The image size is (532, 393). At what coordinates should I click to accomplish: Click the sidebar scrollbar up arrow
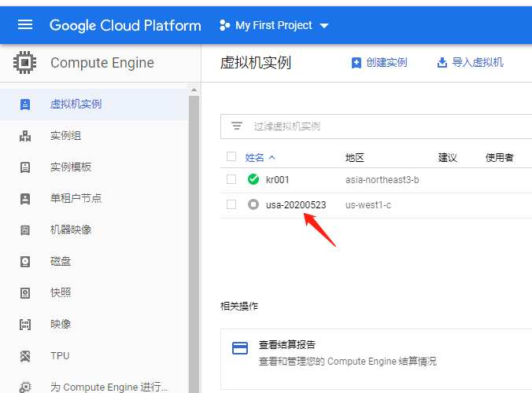(194, 90)
